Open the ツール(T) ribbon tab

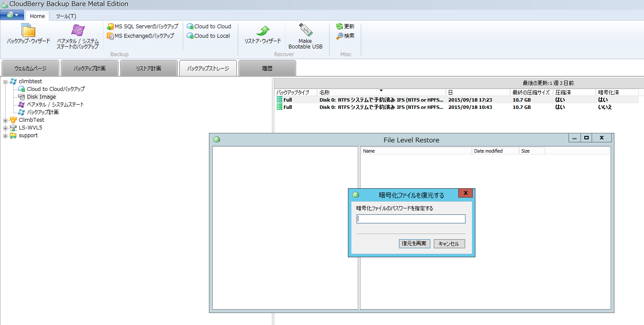tap(66, 16)
